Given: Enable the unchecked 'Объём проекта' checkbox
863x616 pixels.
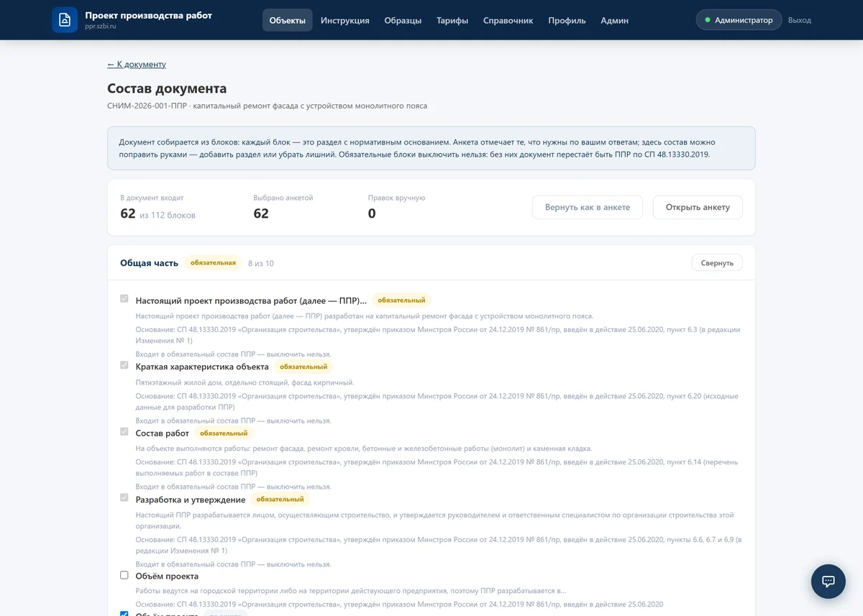Looking at the screenshot, I should (124, 575).
